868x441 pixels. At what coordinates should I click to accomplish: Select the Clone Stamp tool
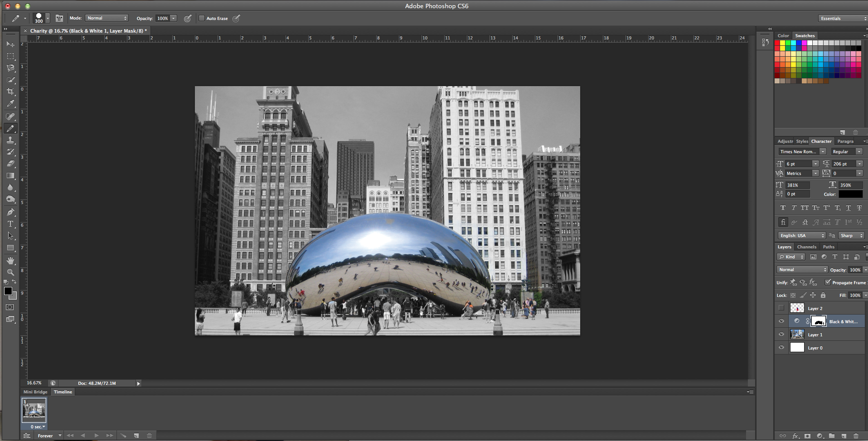[10, 140]
